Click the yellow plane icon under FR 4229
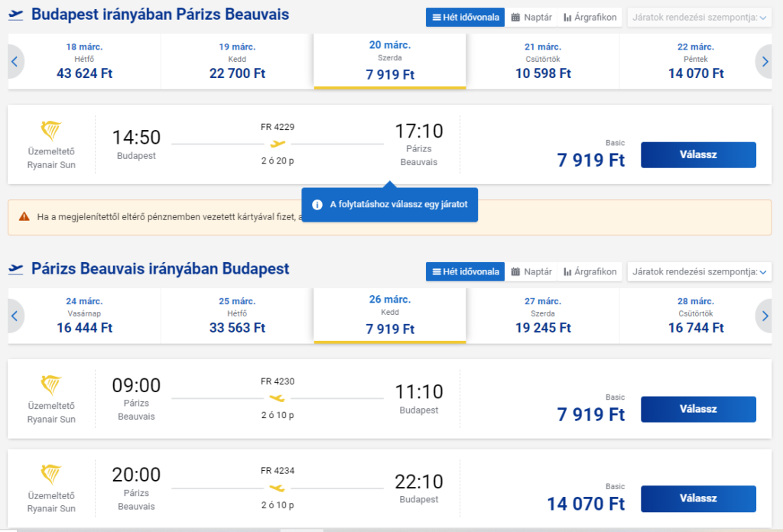Screen dimensions: 783x532 click(278, 144)
